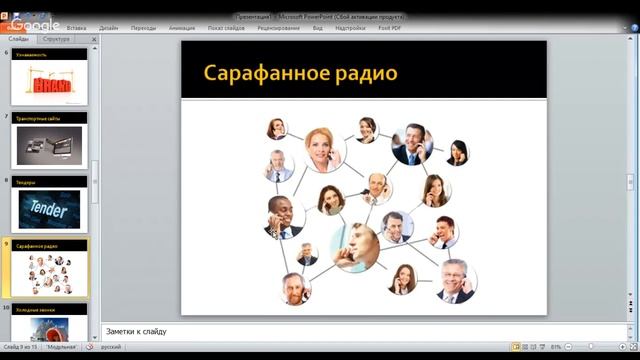Close the slides thumbnail pane
Screen dimensions: 640x360
(x=94, y=39)
